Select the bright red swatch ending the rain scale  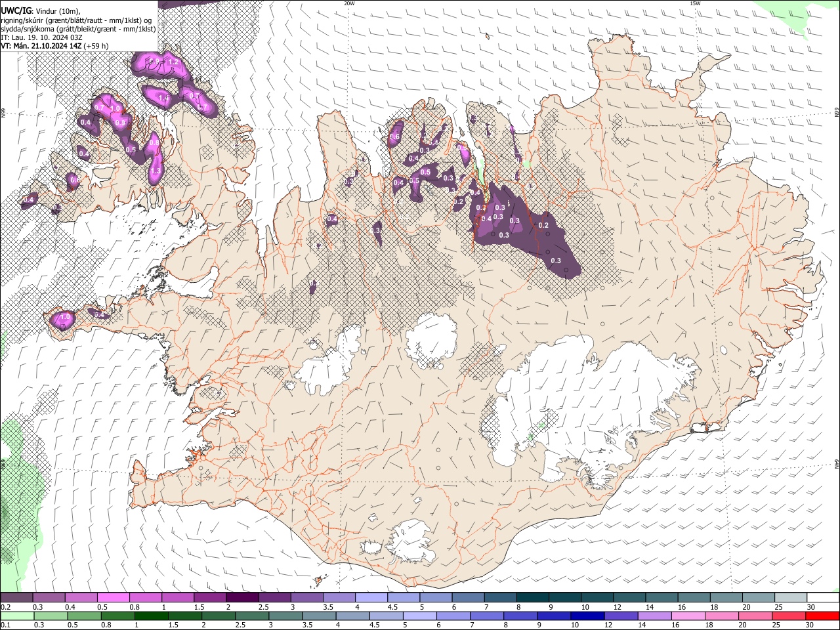coord(823,616)
